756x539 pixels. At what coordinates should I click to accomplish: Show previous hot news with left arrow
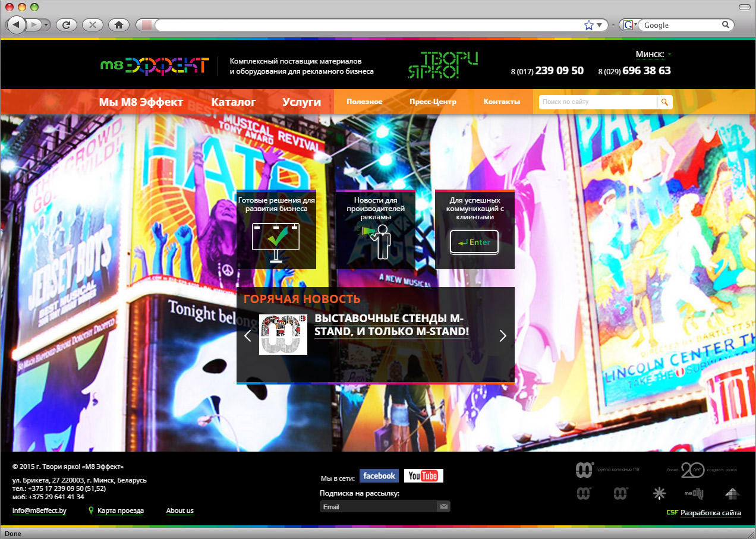(248, 336)
